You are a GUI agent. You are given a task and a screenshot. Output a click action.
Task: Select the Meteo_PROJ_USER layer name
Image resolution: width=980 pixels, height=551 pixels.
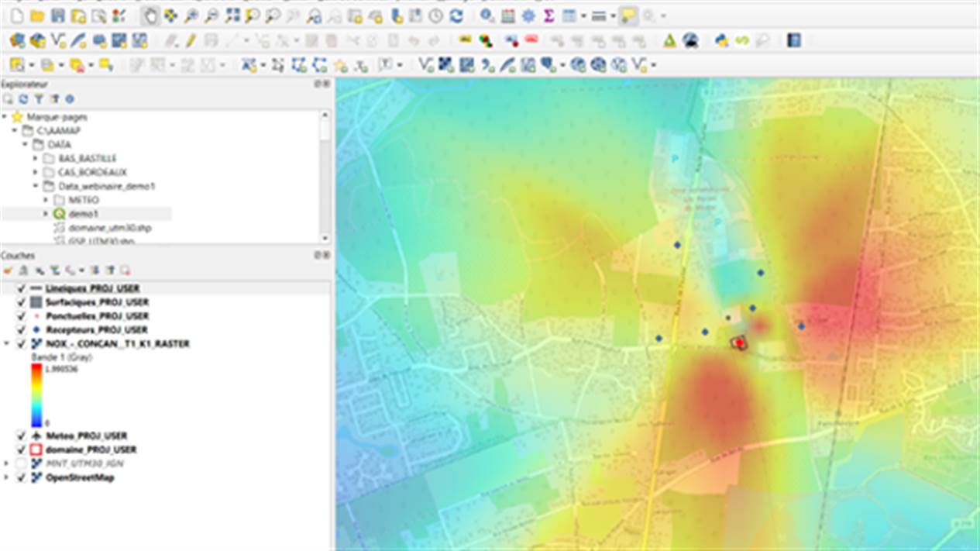click(x=86, y=436)
